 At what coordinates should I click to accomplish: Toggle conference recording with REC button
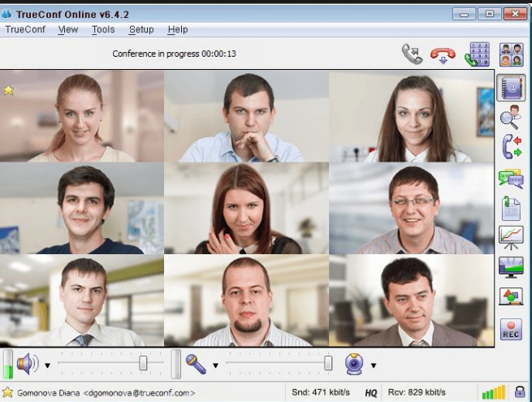point(511,330)
